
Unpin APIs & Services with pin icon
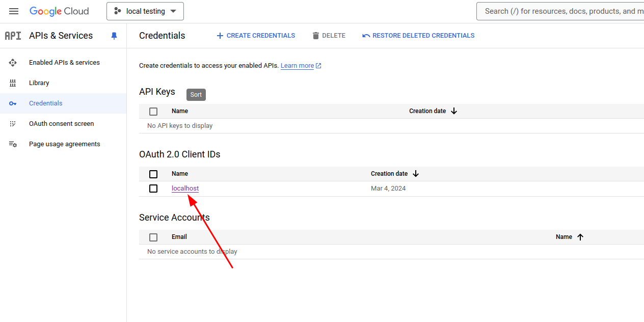click(x=114, y=36)
